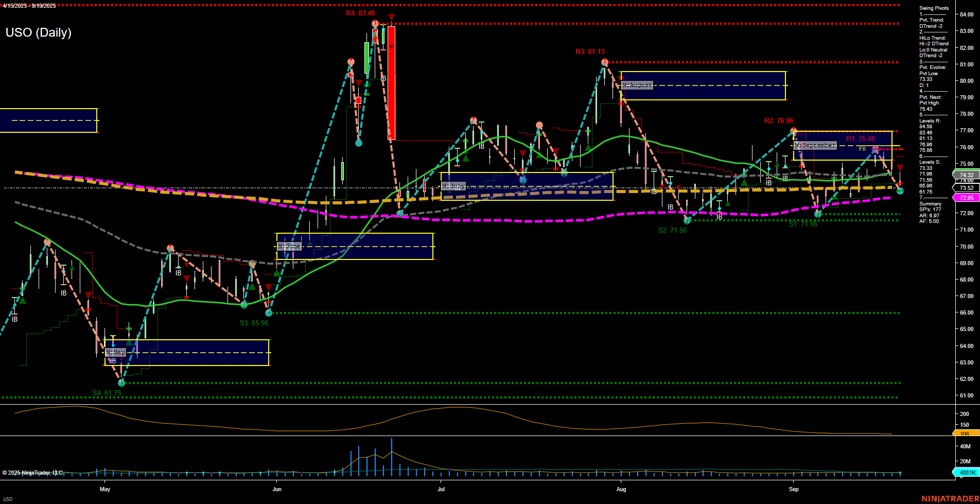Image resolution: width=980 pixels, height=504 pixels.
Task: Select the R3: 81.13 resistance label
Action: (x=590, y=51)
